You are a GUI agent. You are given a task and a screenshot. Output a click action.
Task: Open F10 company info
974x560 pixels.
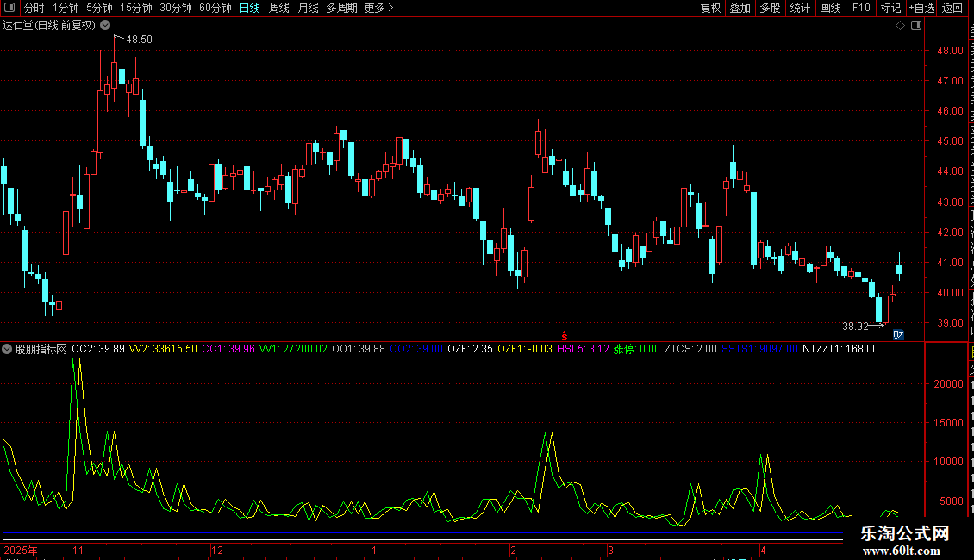[861, 8]
